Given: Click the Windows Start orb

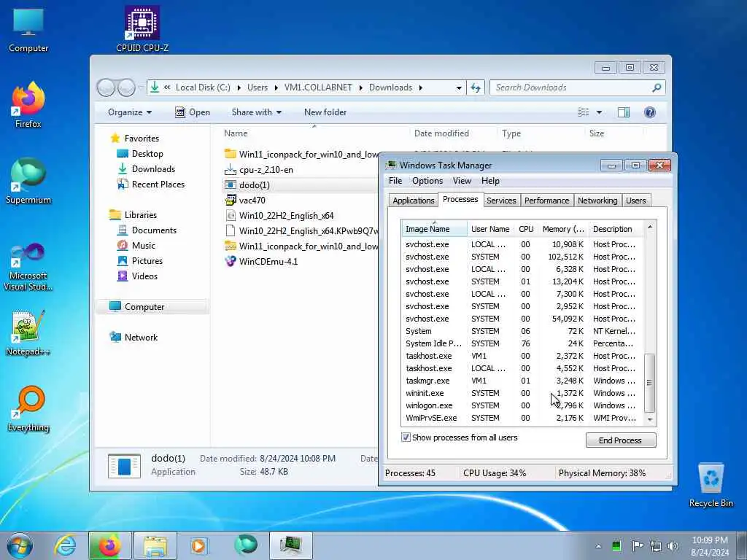Looking at the screenshot, I should pos(20,546).
